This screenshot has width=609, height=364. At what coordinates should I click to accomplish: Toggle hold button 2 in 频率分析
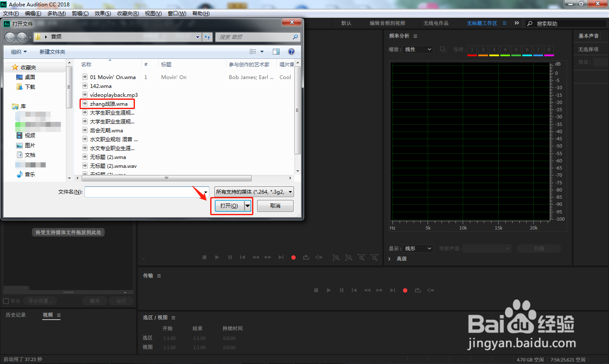click(483, 49)
